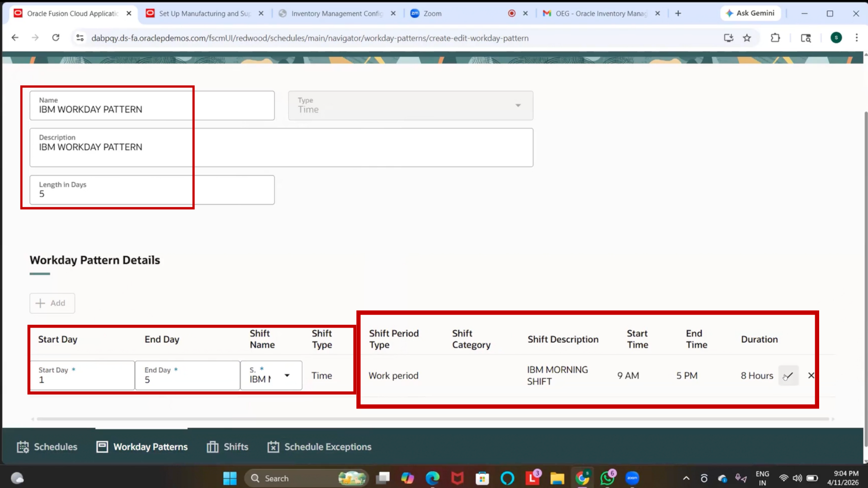Open the Shifts tab
Viewport: 868px width, 488px height.
point(227,447)
